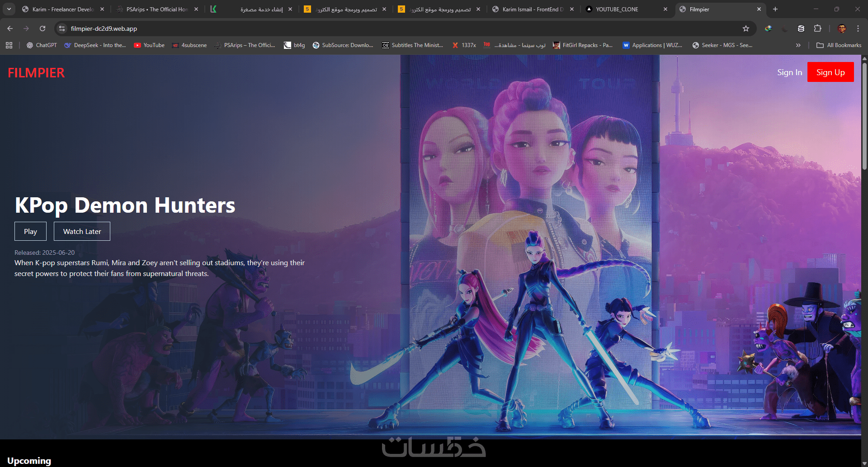Open the 4subscene bookmark
Image resolution: width=868 pixels, height=467 pixels.
point(189,45)
